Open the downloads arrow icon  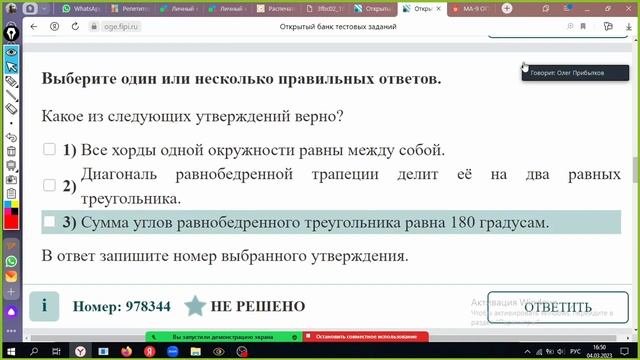[629, 27]
